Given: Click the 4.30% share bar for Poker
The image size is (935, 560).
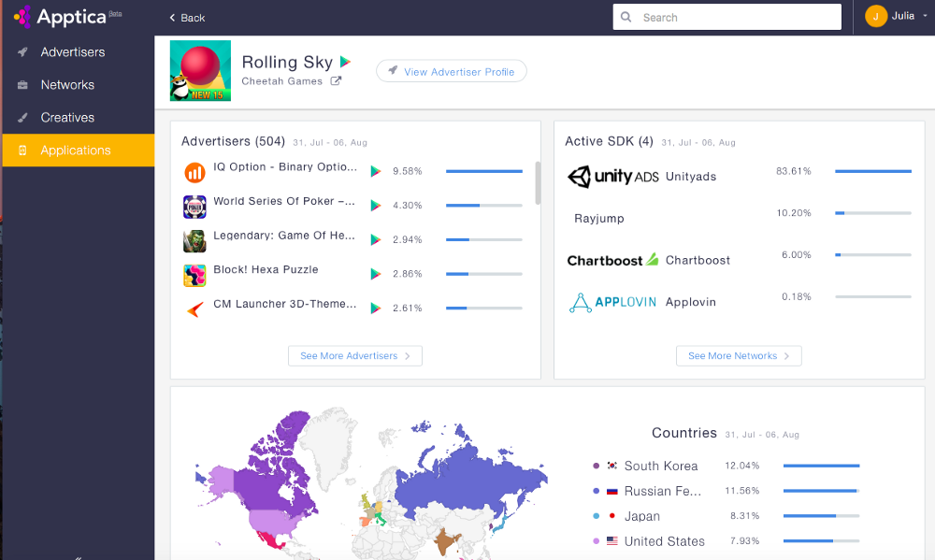Looking at the screenshot, I should [x=484, y=205].
